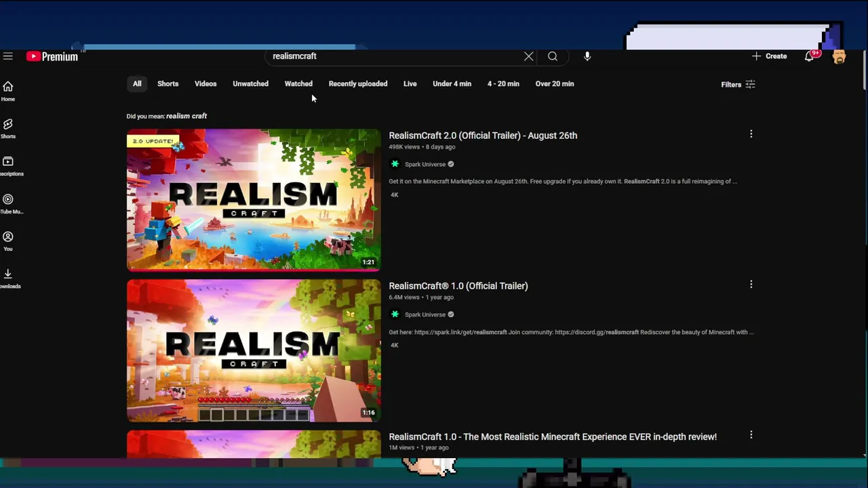Open the Filters panel
Viewport: 868px width, 488px height.
coord(738,85)
